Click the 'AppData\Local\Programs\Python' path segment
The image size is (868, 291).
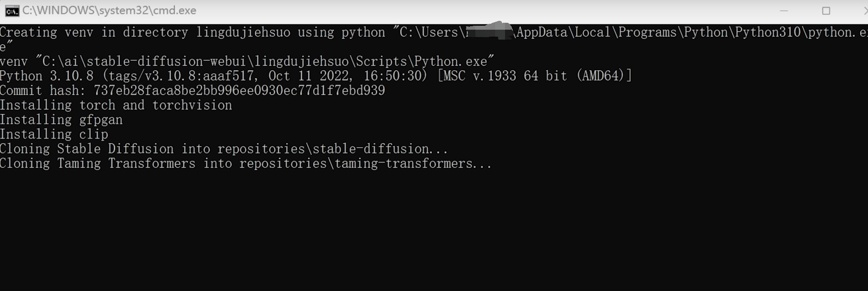(622, 33)
